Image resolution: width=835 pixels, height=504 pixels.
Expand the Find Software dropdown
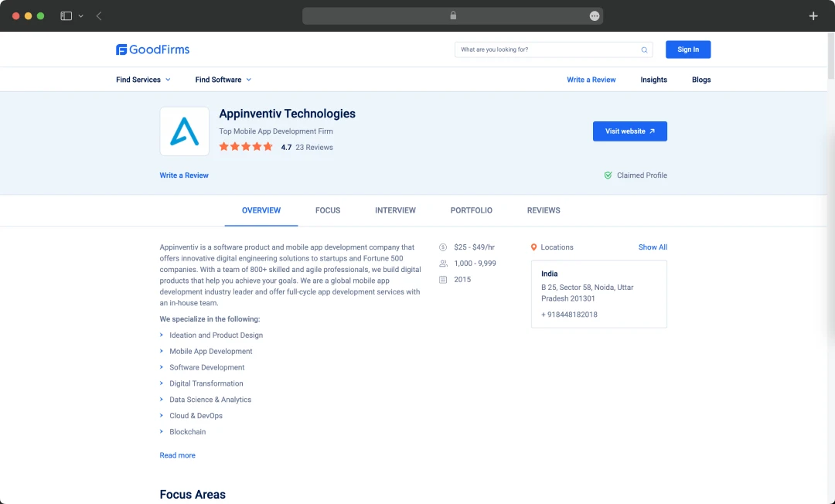point(223,80)
